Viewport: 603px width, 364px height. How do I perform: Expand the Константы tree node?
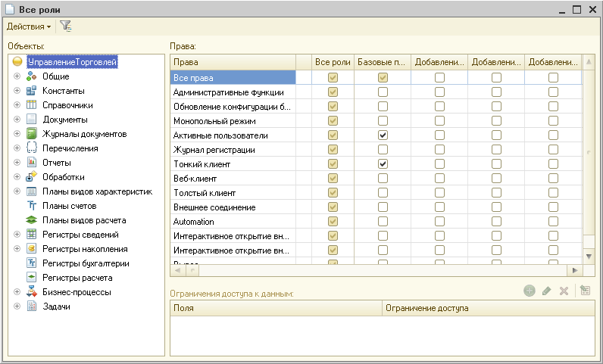click(x=17, y=91)
